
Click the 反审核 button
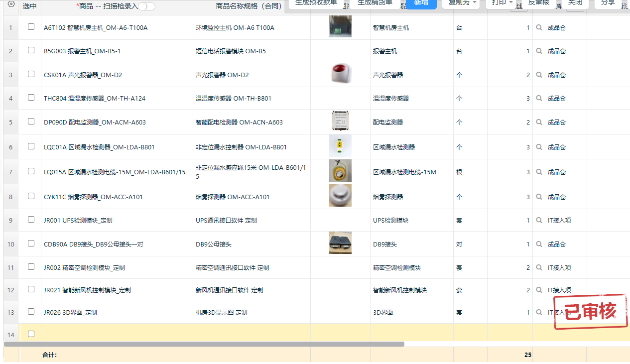(x=538, y=3)
